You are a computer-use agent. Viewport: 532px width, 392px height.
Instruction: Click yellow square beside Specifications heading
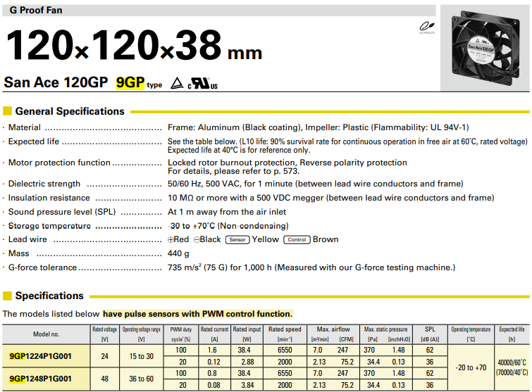coord(7,296)
